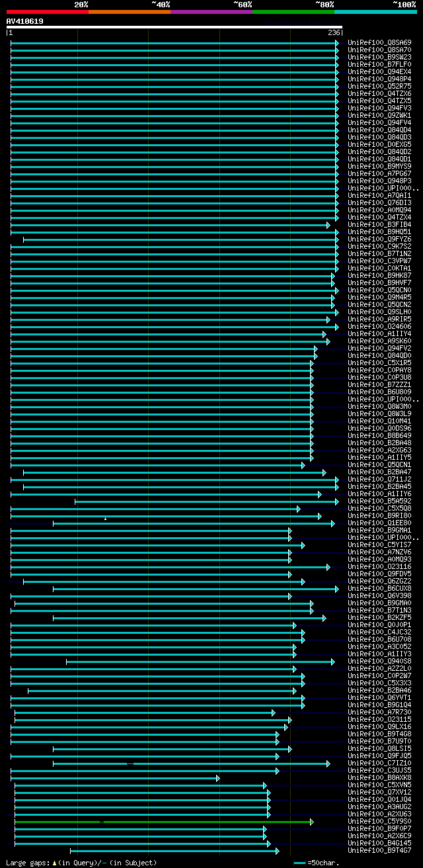Viewport: 423px width, 868px height.
Task: Select hit UniRef100_B3FIB4
Action: click(x=379, y=224)
